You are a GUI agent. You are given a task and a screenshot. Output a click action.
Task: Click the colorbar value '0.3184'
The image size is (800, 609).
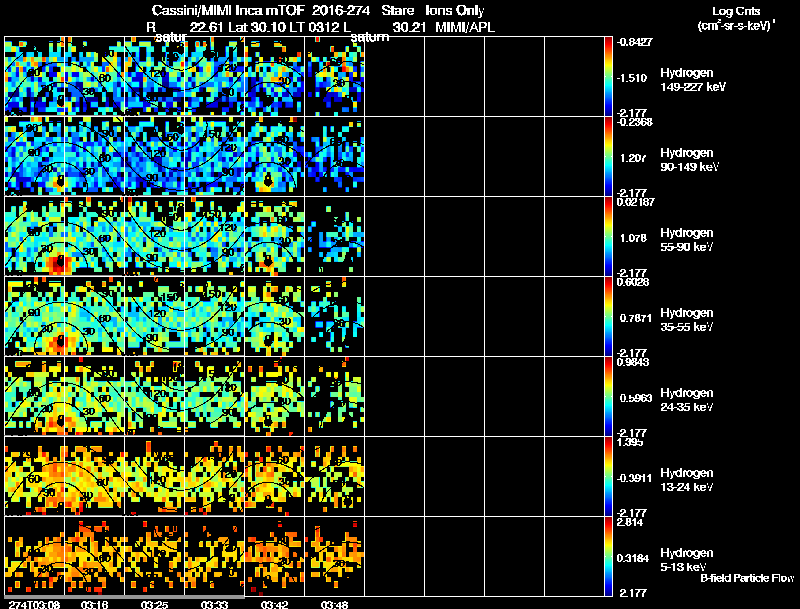633,559
